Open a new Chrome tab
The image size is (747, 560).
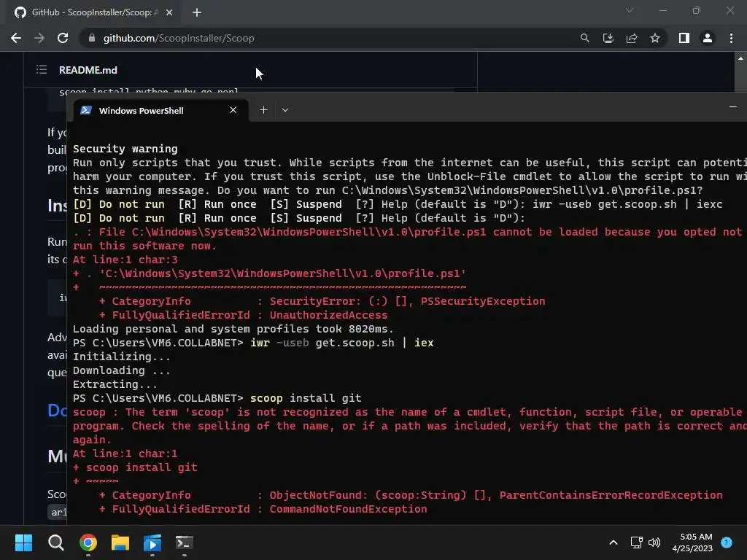(197, 12)
